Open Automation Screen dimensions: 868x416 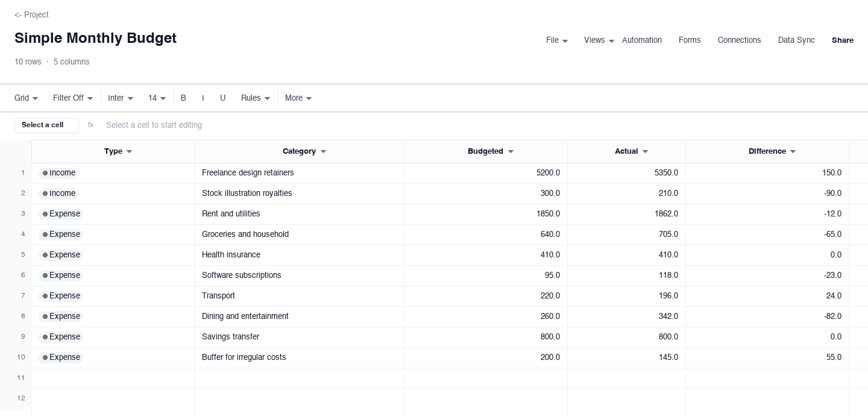pos(642,40)
